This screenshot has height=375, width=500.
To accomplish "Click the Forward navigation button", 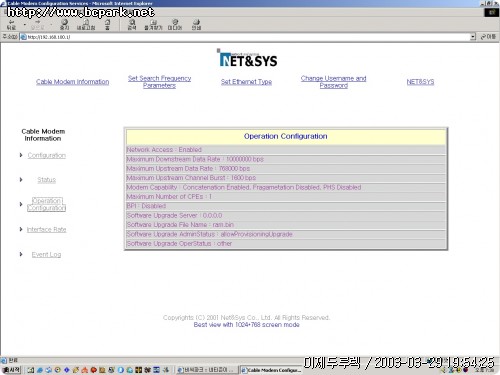I will (x=37, y=24).
